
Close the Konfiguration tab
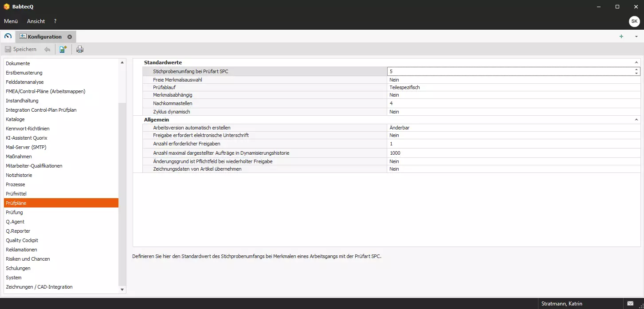coord(70,37)
